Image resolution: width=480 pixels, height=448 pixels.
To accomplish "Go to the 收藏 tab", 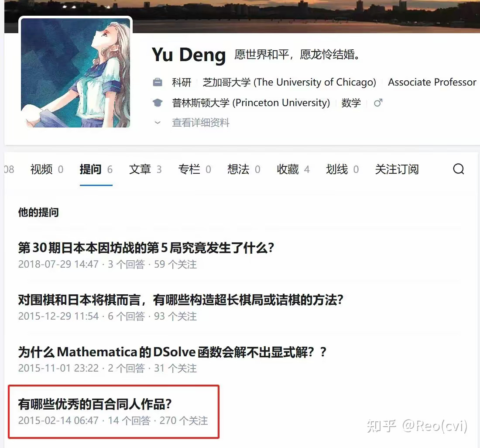I will coord(293,169).
